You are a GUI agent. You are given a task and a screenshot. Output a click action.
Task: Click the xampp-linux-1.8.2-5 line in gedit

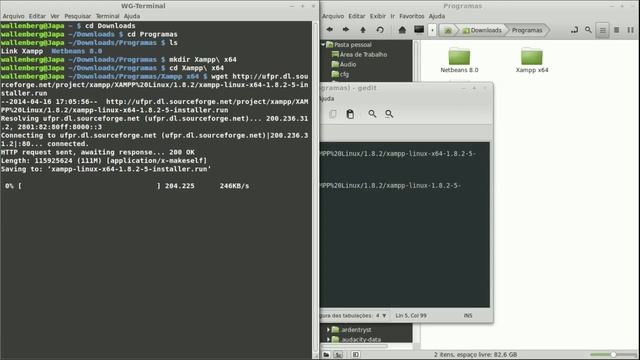coord(391,185)
